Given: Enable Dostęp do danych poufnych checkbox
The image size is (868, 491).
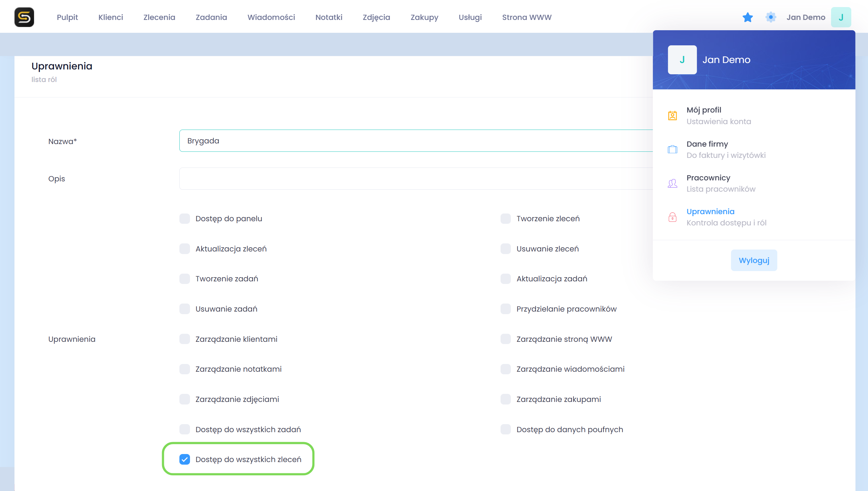Looking at the screenshot, I should (505, 429).
